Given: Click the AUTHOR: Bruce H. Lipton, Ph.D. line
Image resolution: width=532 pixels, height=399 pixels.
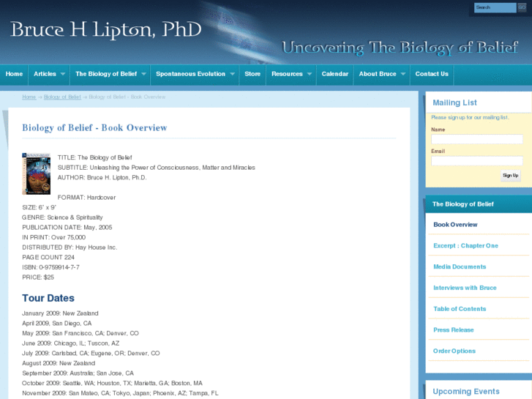Looking at the screenshot, I should pyautogui.click(x=102, y=178).
